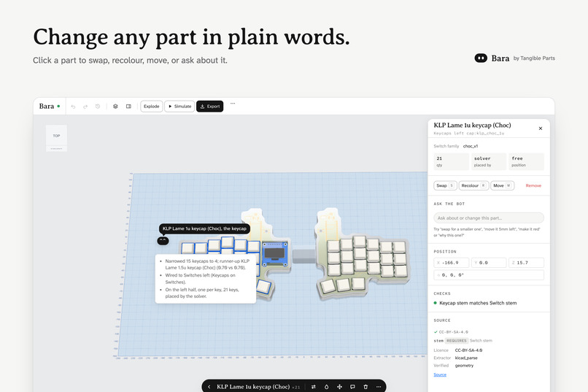Open the top toolbar more options ellipsis
588x392 pixels.
point(233,104)
